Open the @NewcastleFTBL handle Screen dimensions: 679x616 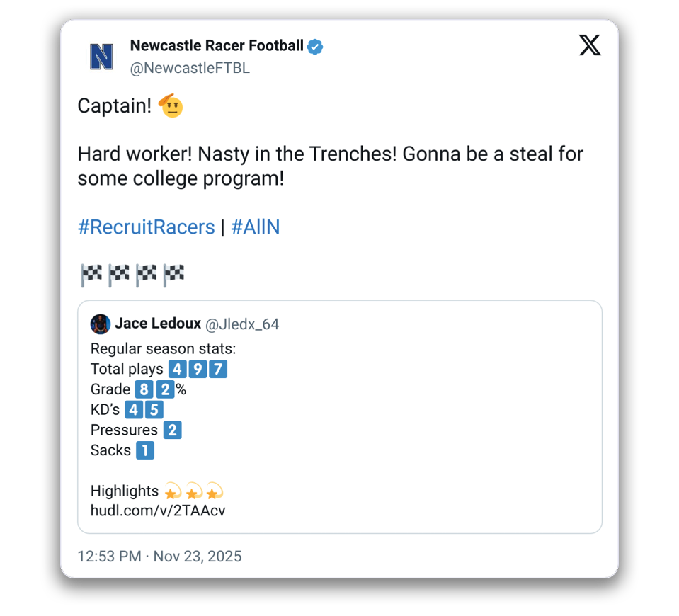[x=190, y=68]
